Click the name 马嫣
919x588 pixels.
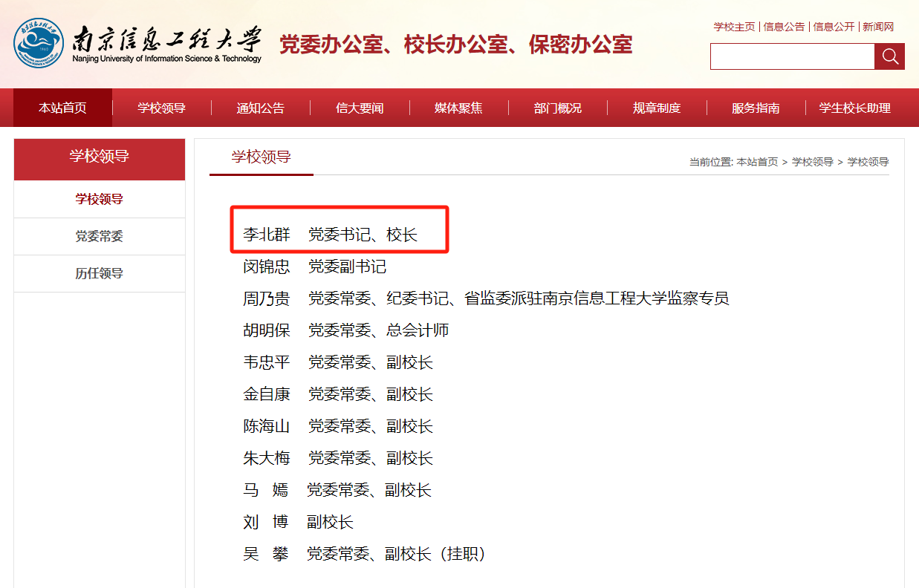coord(266,490)
